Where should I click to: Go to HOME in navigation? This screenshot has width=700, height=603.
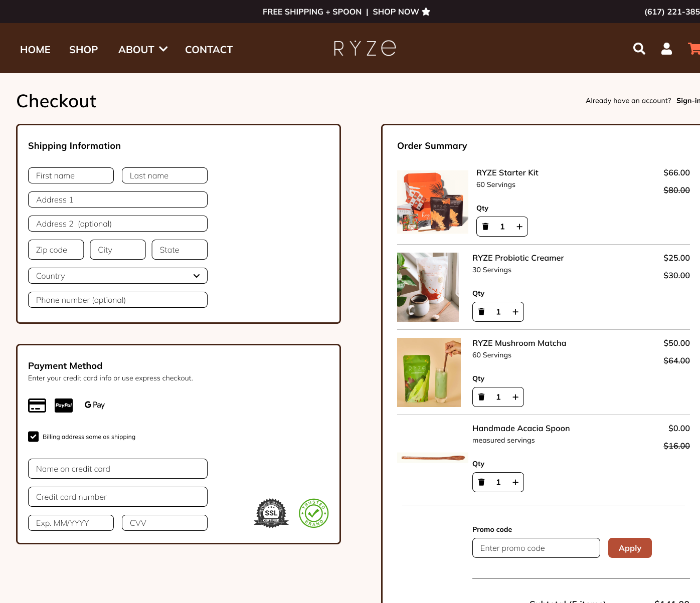tap(35, 50)
